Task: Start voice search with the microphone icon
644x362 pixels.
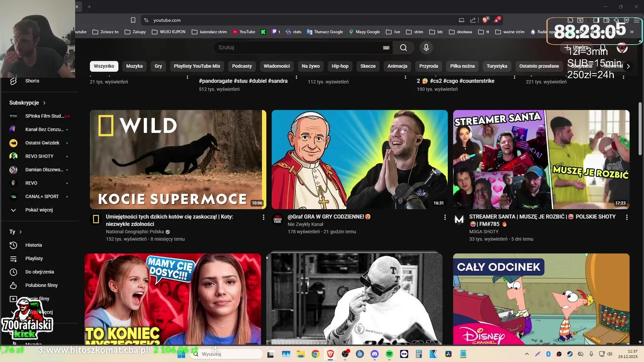Action: 426,48
